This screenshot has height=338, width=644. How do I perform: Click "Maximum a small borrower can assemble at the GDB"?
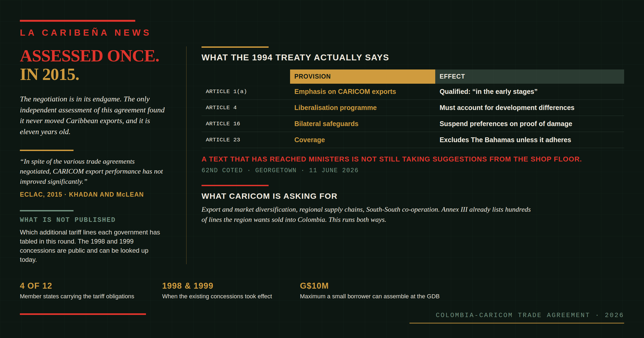coord(370,296)
